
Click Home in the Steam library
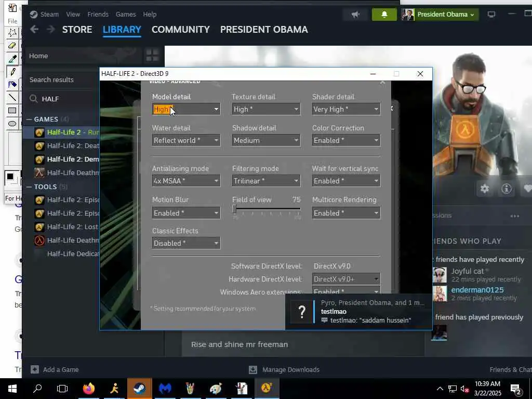click(x=38, y=56)
